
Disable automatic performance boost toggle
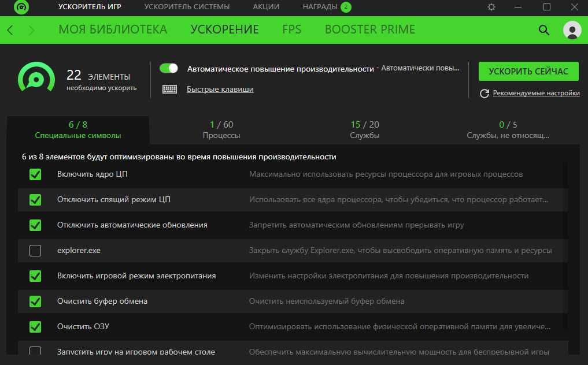coord(169,68)
